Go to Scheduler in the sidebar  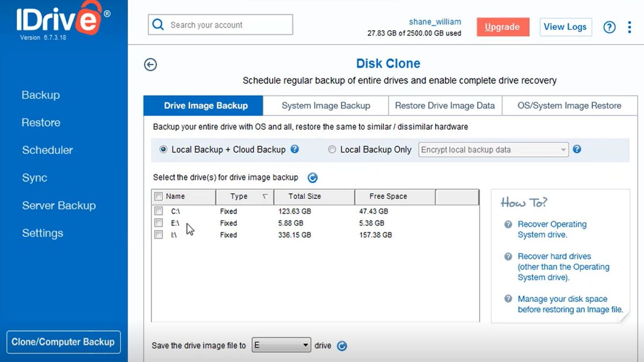click(x=47, y=150)
